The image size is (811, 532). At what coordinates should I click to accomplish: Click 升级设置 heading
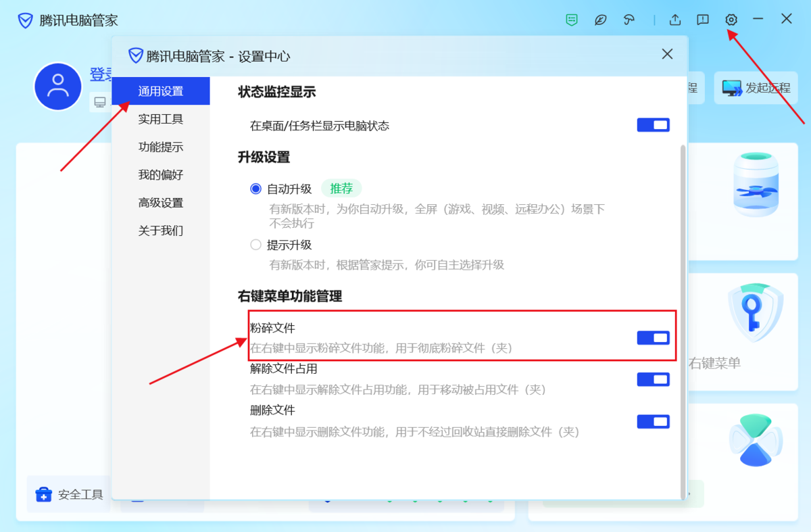[264, 157]
